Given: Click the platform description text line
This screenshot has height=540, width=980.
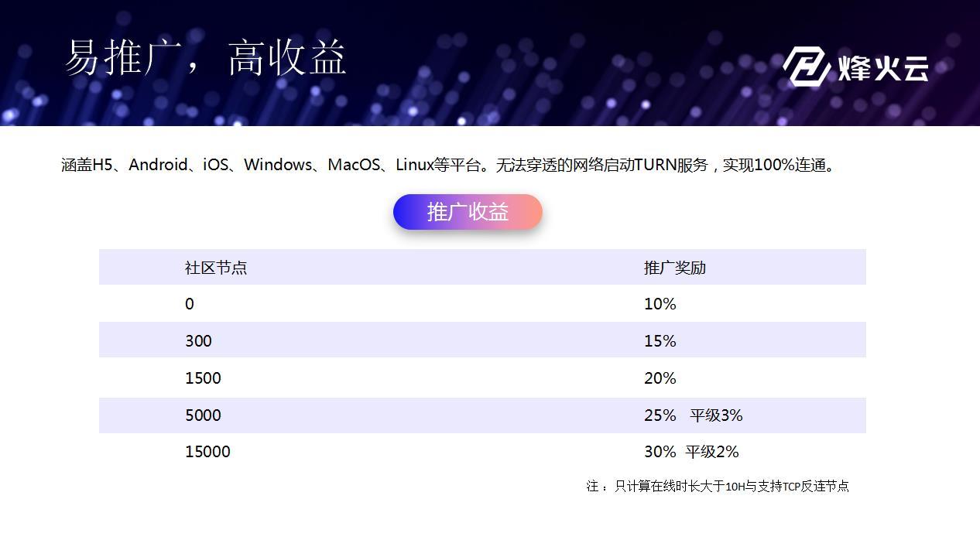Looking at the screenshot, I should click(x=449, y=165).
